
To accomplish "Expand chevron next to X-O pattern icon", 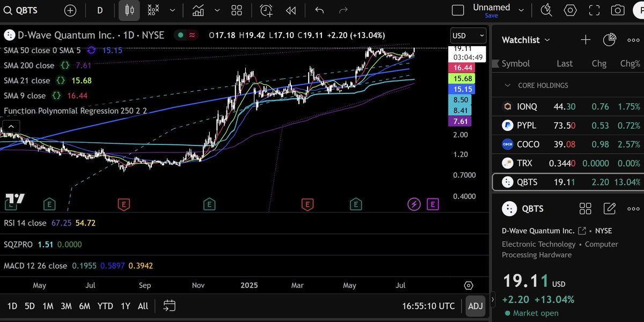I will click(172, 10).
